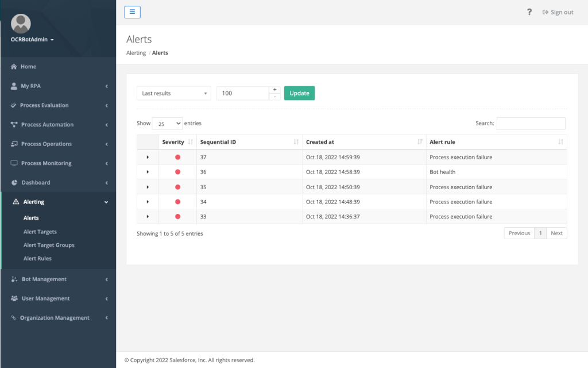Open Alert Target Groups submenu item
This screenshot has height=368, width=588.
(x=49, y=245)
